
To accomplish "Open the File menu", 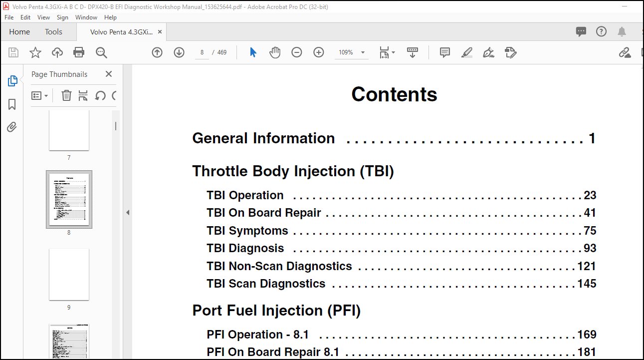I will tap(9, 17).
